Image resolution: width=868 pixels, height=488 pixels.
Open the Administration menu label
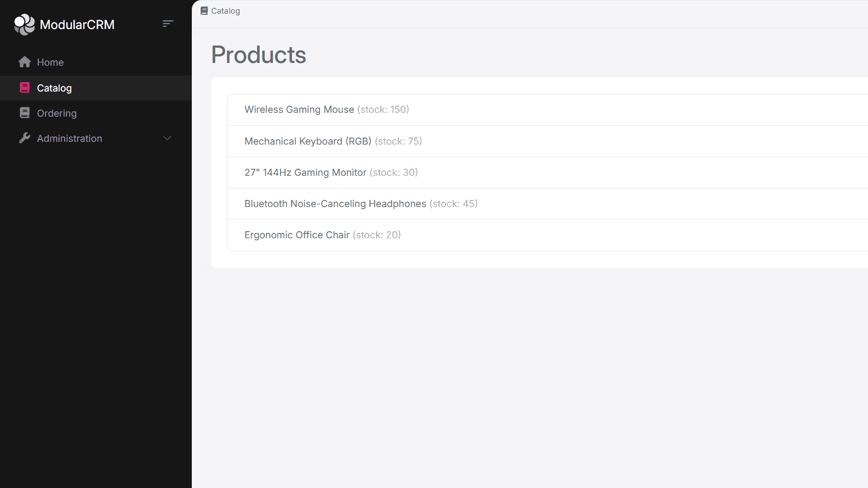tap(70, 139)
